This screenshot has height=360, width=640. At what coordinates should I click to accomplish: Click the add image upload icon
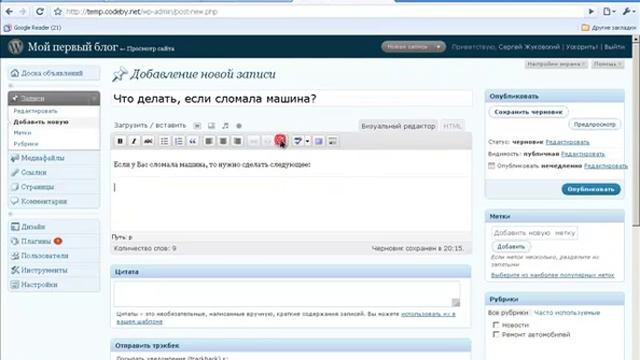pos(197,126)
